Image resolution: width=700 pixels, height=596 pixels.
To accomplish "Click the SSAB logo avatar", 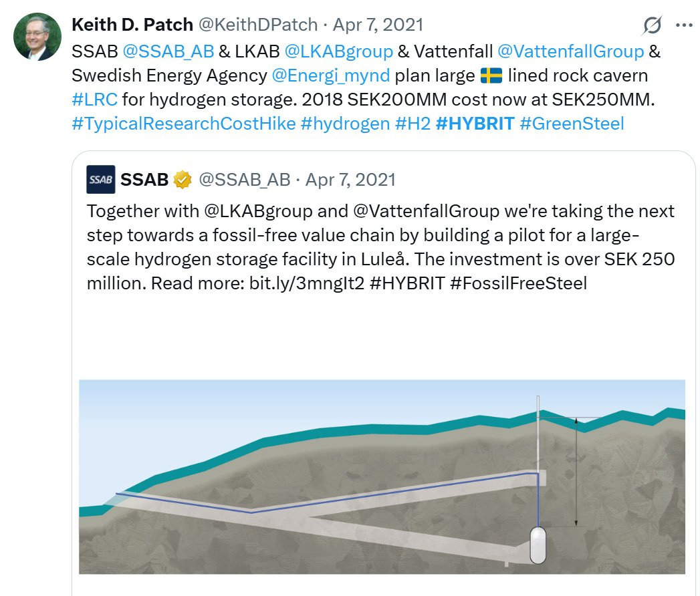I will tap(101, 179).
